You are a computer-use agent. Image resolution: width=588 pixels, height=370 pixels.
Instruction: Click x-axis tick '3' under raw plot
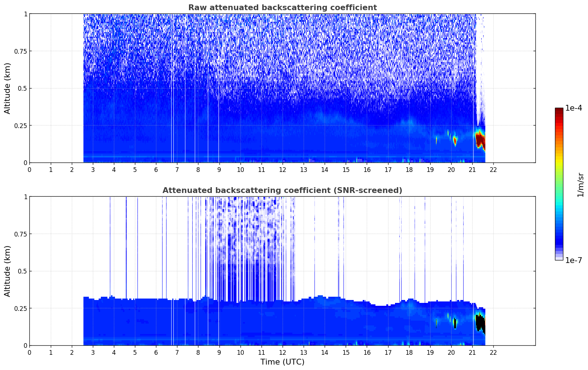(93, 169)
